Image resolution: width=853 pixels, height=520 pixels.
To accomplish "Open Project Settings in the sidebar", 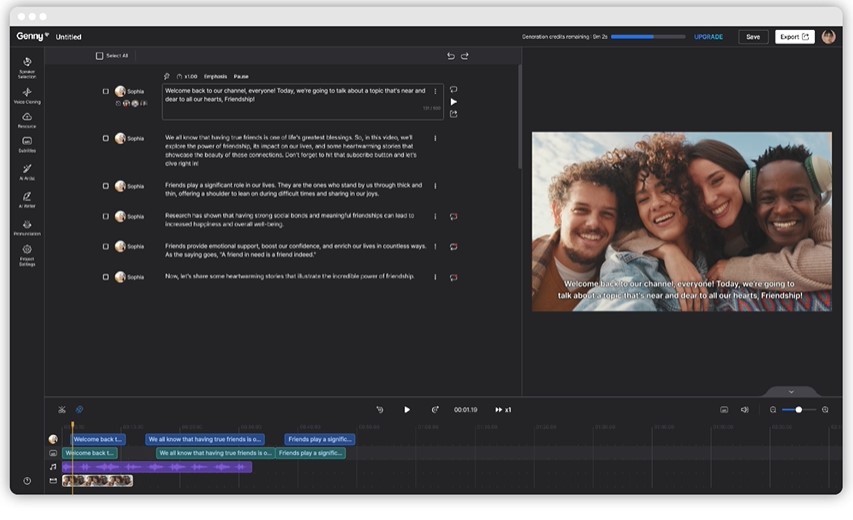I will click(x=27, y=255).
